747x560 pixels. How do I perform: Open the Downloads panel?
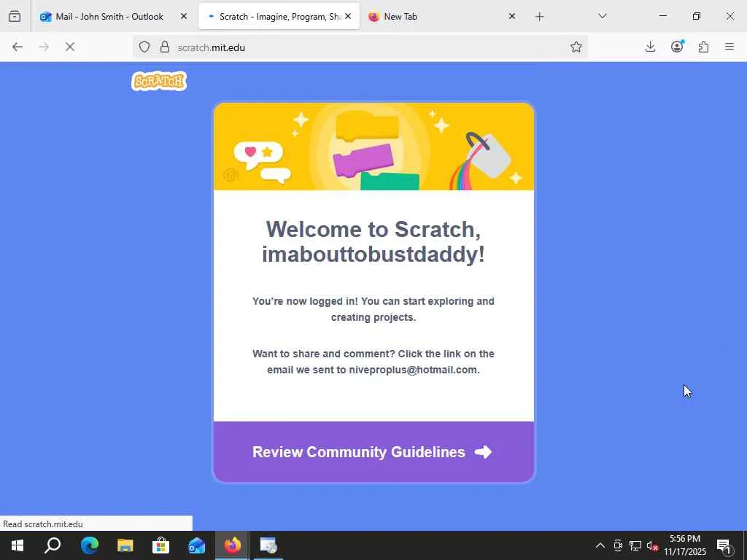(x=650, y=47)
